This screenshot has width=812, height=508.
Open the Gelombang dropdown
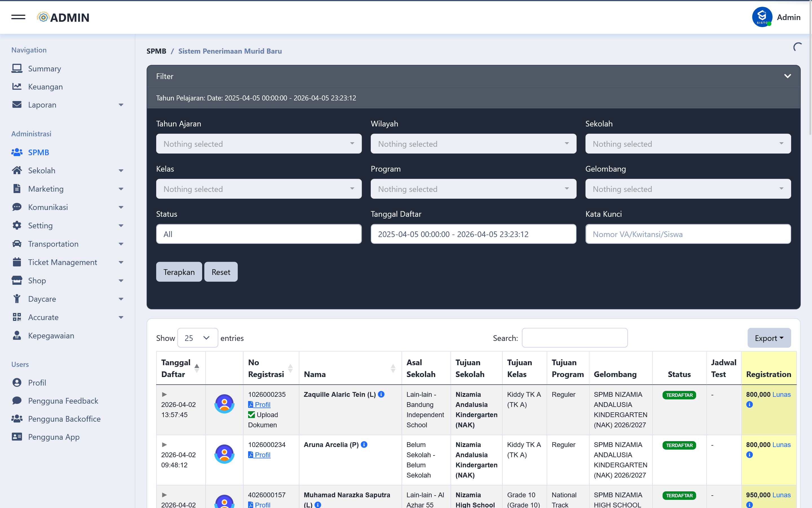(688, 189)
